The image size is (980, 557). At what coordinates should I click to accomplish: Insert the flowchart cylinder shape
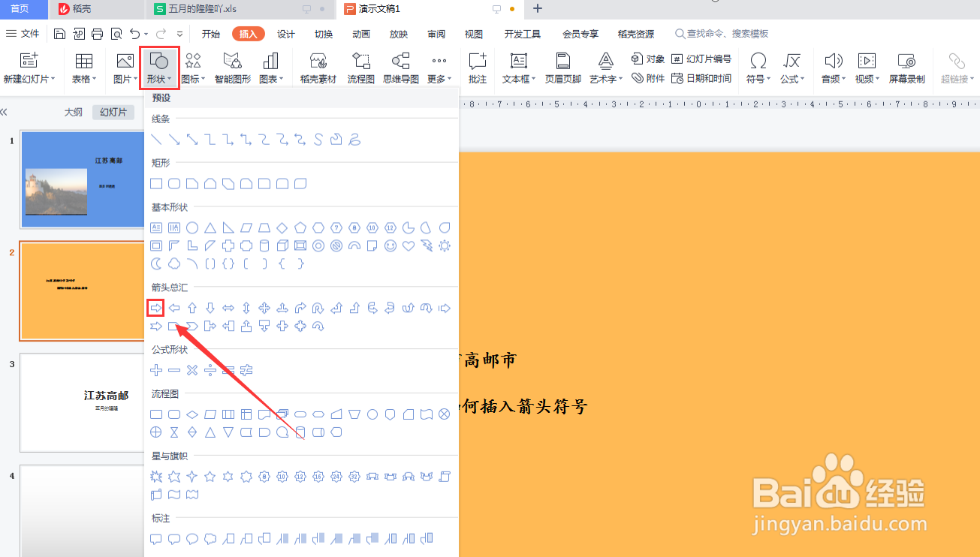(300, 432)
